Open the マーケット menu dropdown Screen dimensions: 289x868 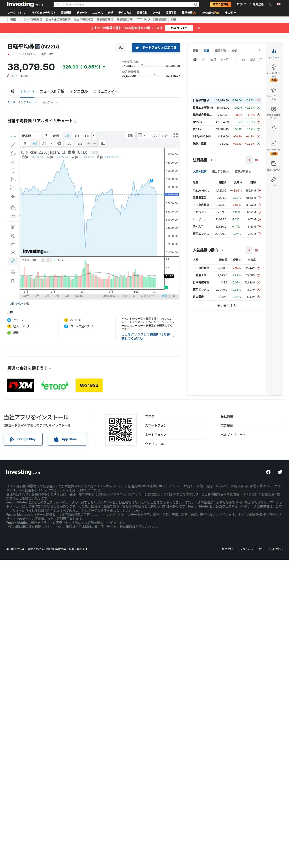coord(16,13)
